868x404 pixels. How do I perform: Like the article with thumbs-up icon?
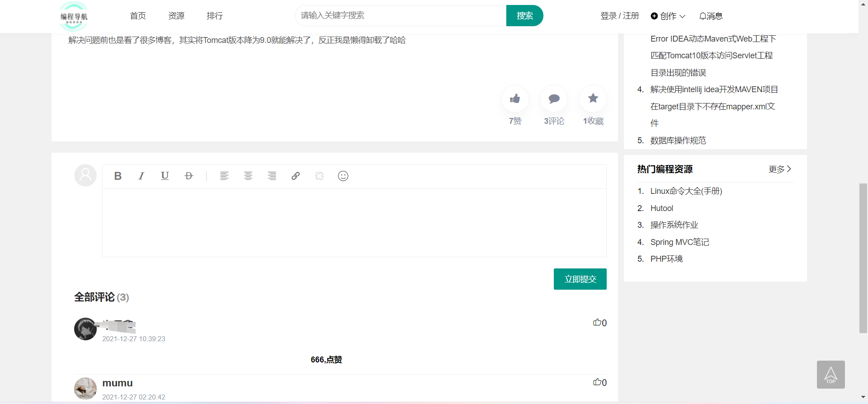coord(515,99)
